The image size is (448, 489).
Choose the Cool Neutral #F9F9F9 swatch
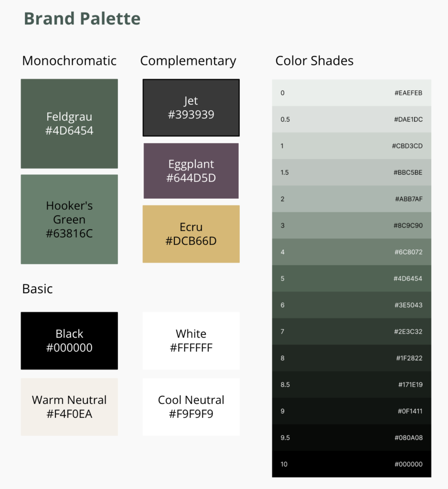click(x=191, y=407)
